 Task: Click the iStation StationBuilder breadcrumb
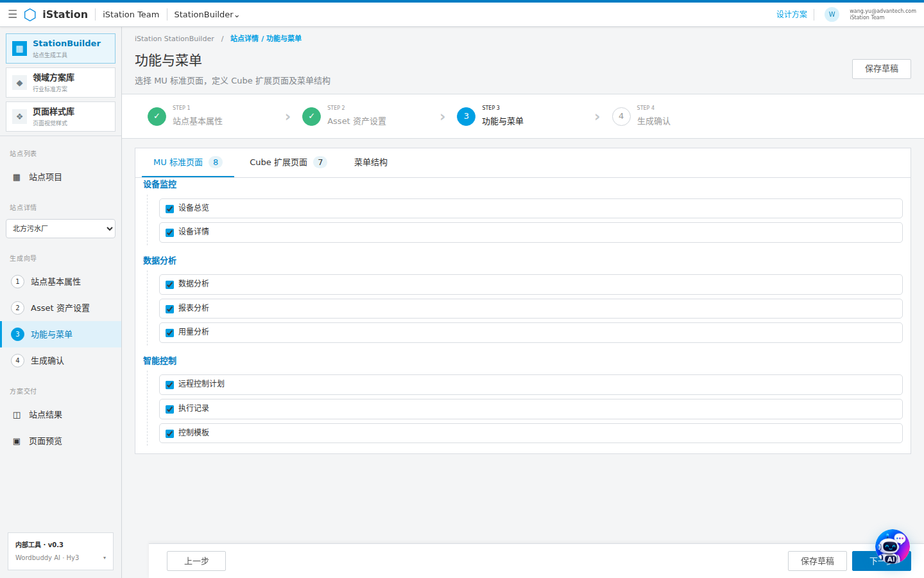[x=175, y=39]
